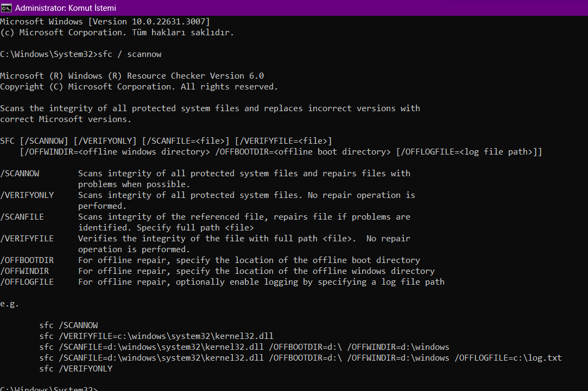This screenshot has width=588, height=391.
Task: Click the Command Prompt title bar icon
Action: 7,8
